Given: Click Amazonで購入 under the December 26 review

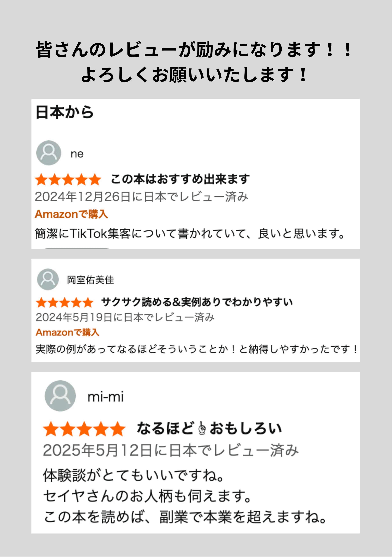Looking at the screenshot, I should tap(71, 214).
